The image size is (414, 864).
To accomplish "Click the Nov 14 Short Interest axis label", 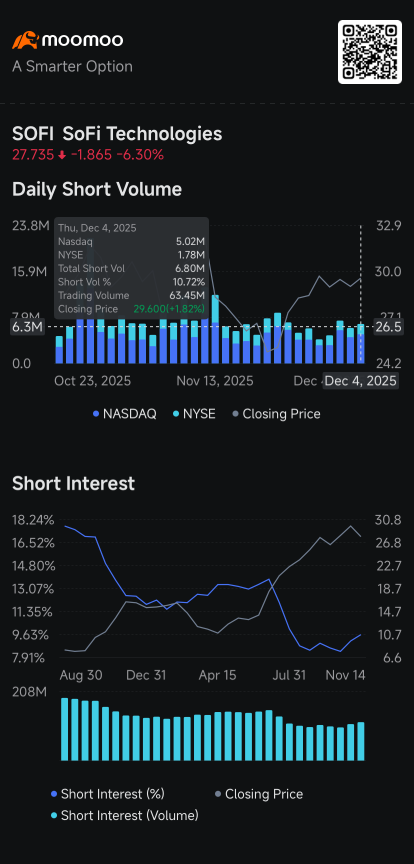I will [x=346, y=676].
